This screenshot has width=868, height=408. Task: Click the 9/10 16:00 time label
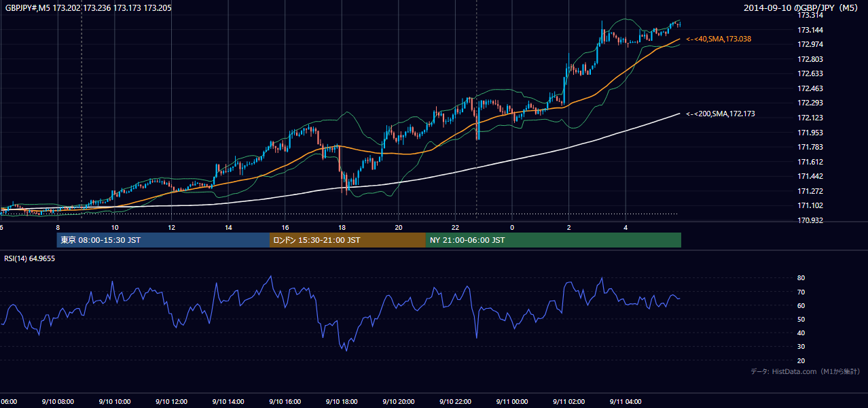(x=285, y=402)
